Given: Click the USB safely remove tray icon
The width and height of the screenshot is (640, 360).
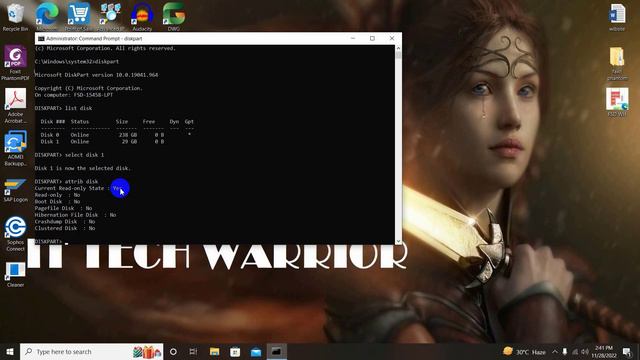Looking at the screenshot, I should tap(565, 351).
